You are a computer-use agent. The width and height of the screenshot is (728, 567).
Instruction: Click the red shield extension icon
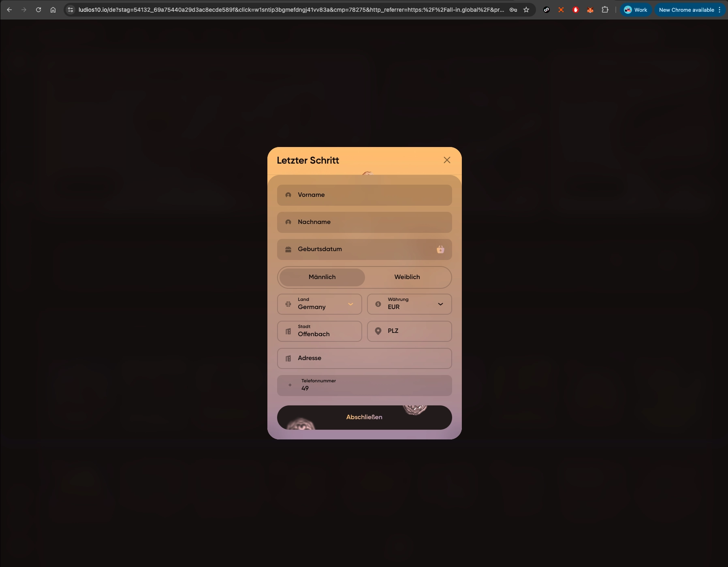[x=576, y=10]
